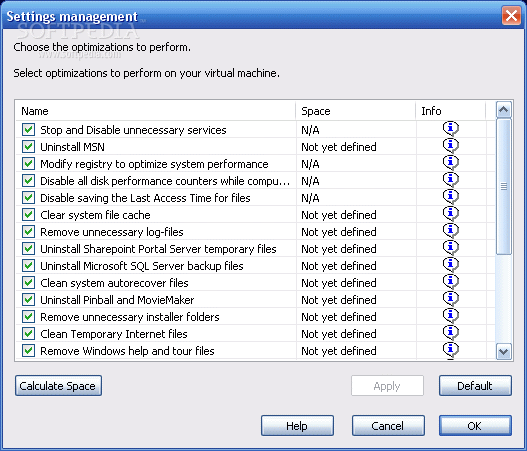Select 'Remove Windows help and tour files' text

pos(127,351)
